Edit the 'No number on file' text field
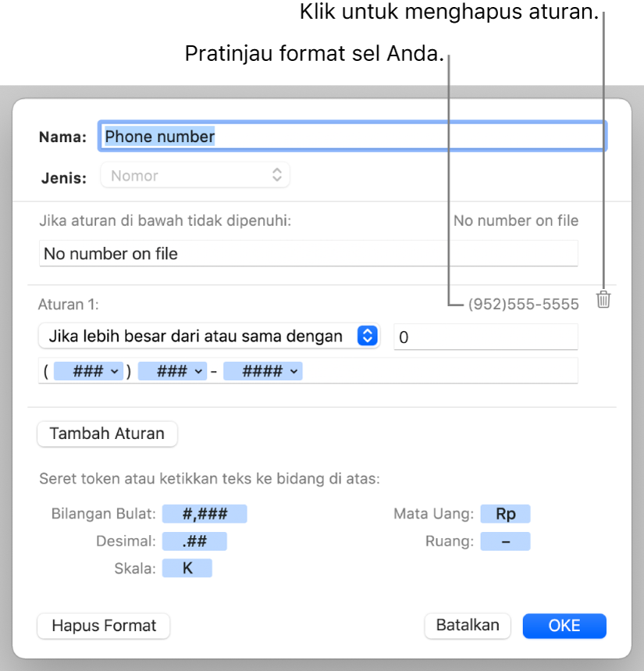The width and height of the screenshot is (644, 671). [308, 254]
